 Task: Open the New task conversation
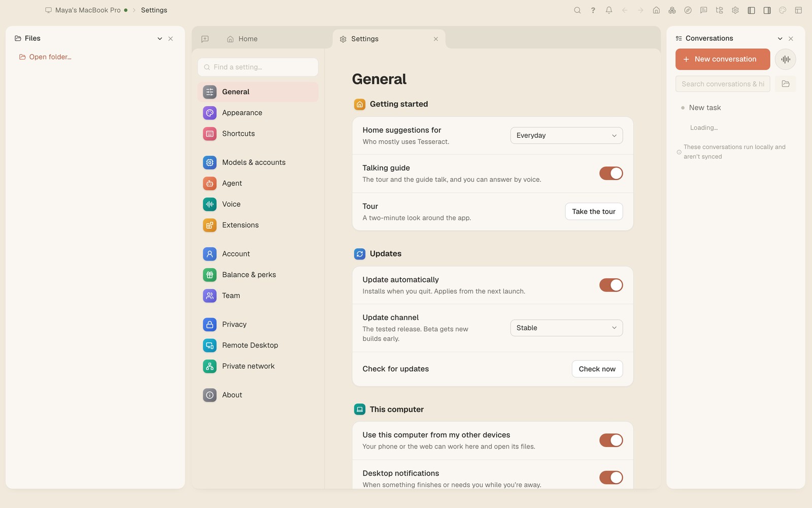(705, 108)
